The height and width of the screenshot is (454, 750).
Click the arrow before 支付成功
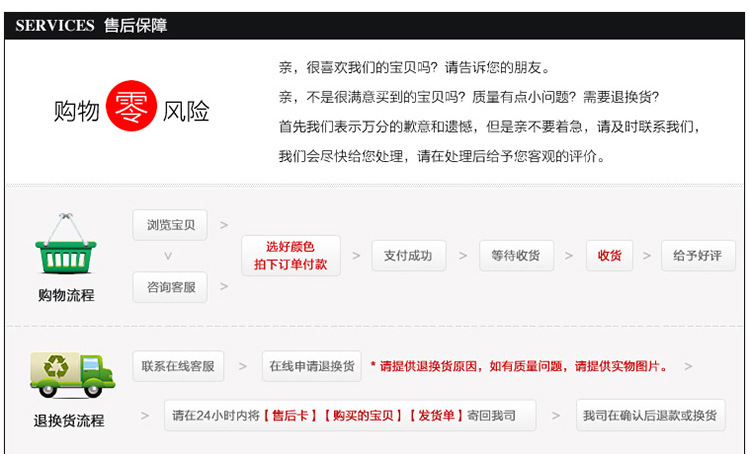[356, 256]
